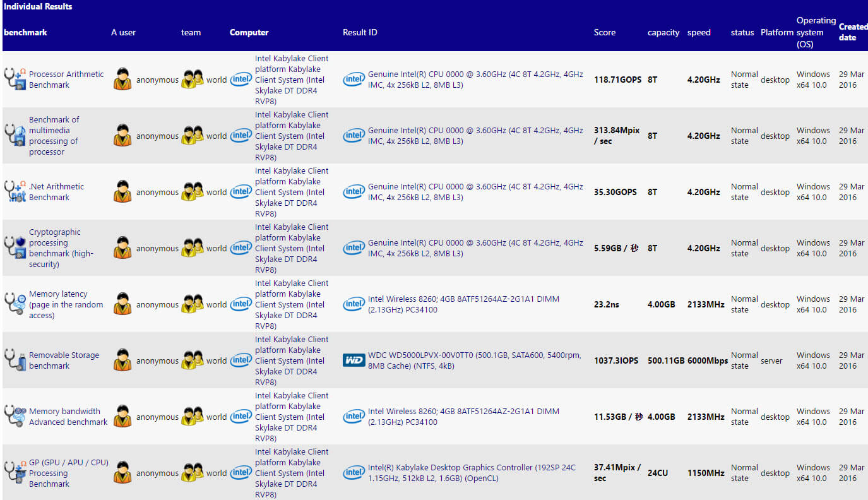The image size is (868, 500).
Task: Click the anonymous user label in GP Processing row
Action: coord(157,473)
